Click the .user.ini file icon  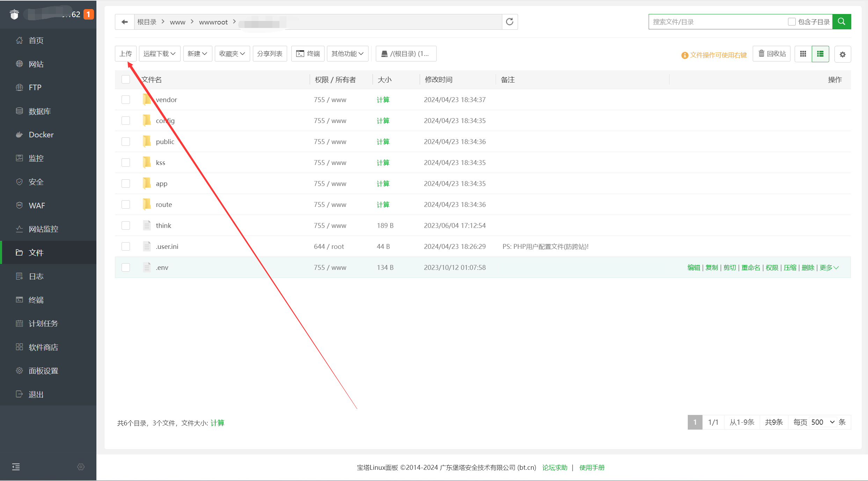(x=147, y=246)
